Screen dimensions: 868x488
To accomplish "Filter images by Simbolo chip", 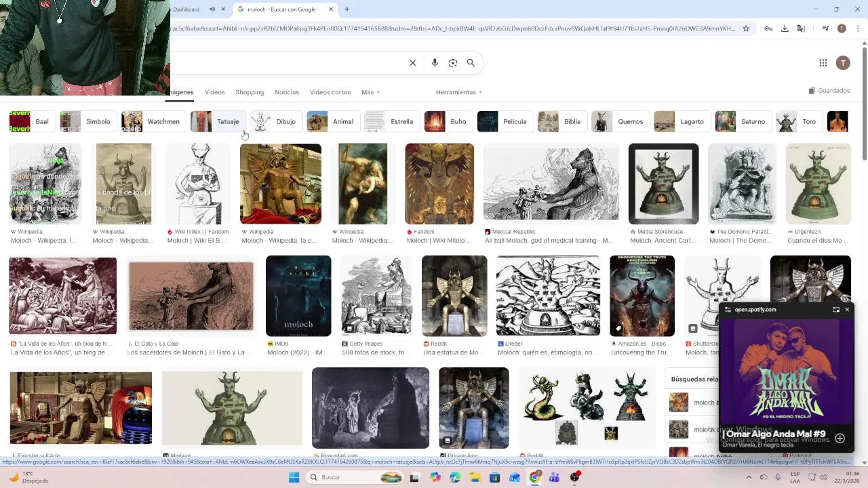I will point(87,121).
